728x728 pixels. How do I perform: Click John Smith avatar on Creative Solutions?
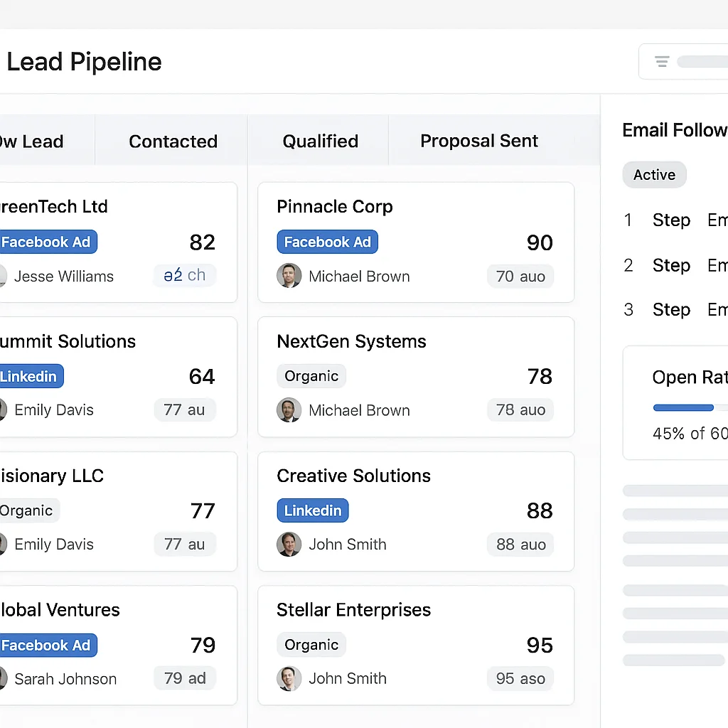(289, 544)
